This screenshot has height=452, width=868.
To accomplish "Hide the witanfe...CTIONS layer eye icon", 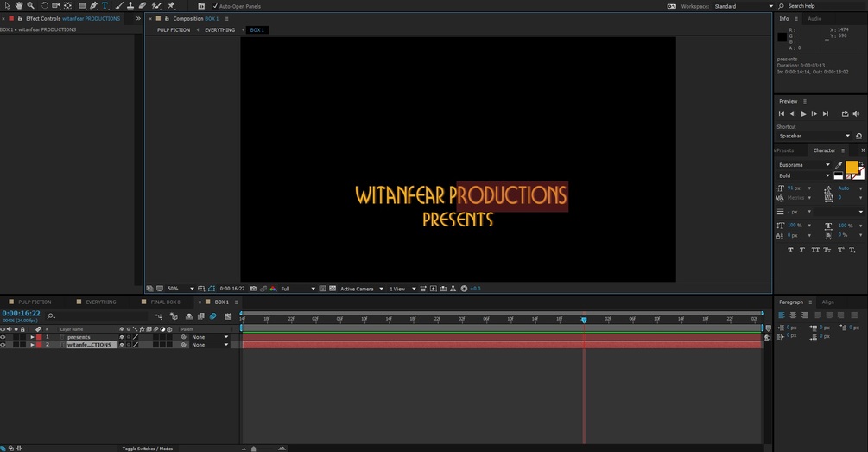I will pyautogui.click(x=3, y=345).
